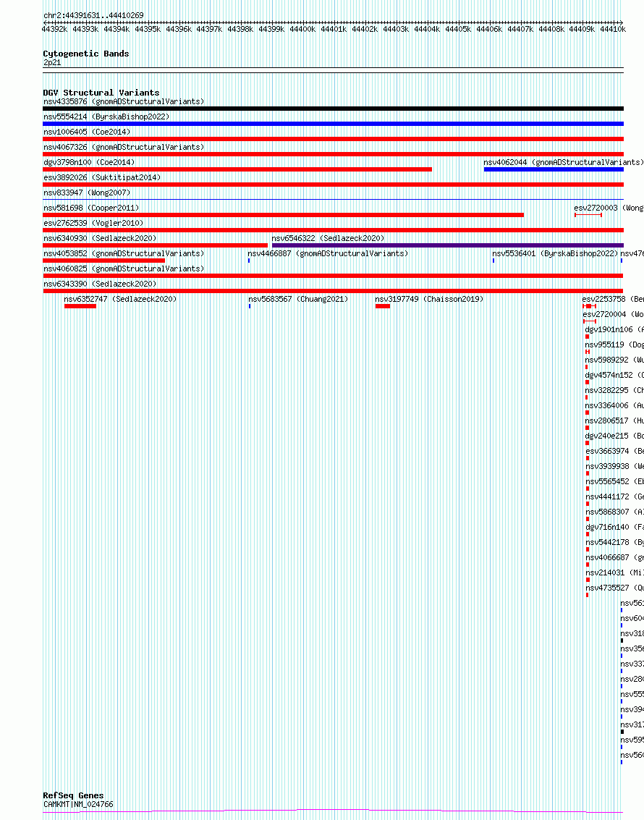
Task: Click the red bar below nsv581698
Action: pos(284,215)
